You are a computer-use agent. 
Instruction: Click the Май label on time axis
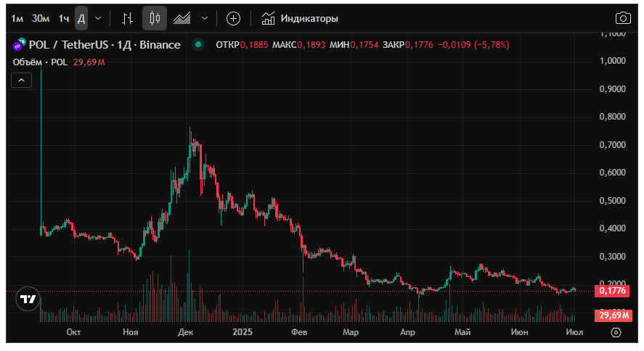(462, 332)
